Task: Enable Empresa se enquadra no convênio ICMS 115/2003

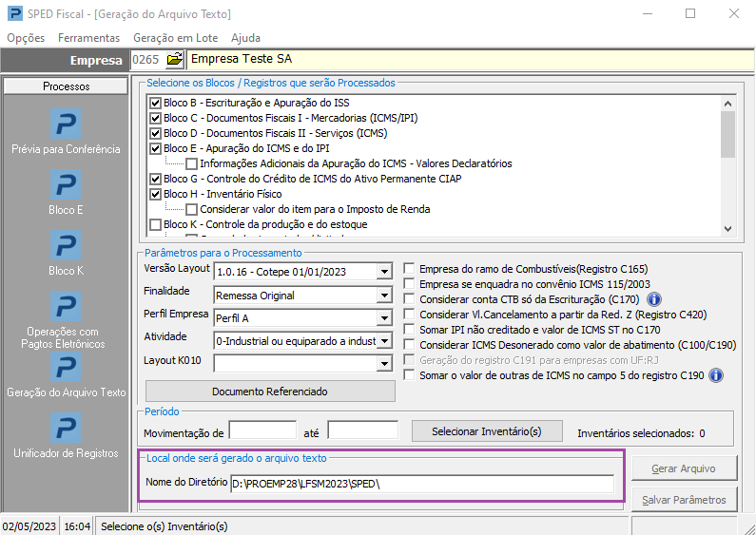Action: pos(409,284)
